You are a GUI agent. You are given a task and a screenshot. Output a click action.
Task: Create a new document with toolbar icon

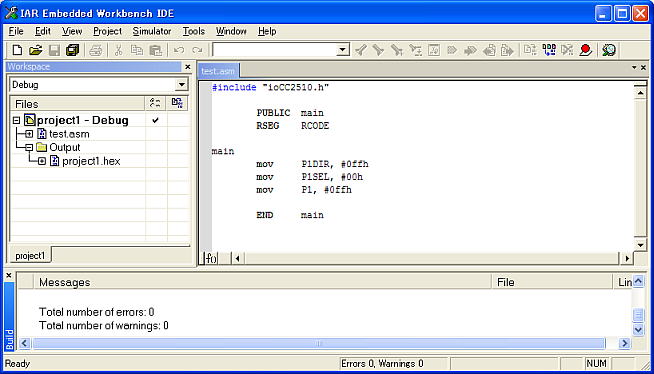17,50
